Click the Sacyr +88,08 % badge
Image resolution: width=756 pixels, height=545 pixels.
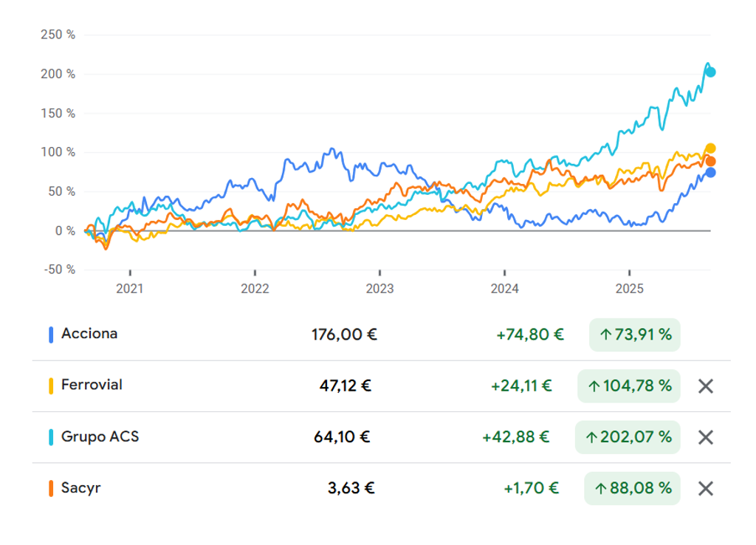632,488
